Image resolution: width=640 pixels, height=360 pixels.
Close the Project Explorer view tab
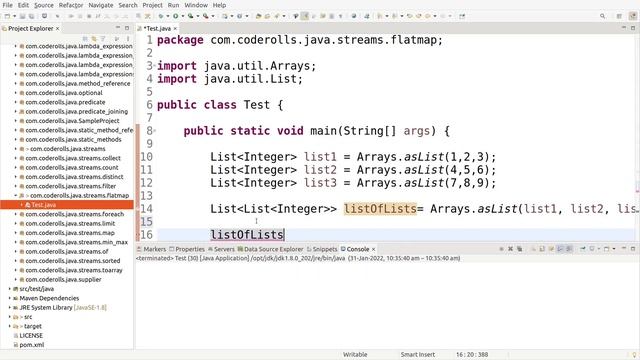click(58, 29)
